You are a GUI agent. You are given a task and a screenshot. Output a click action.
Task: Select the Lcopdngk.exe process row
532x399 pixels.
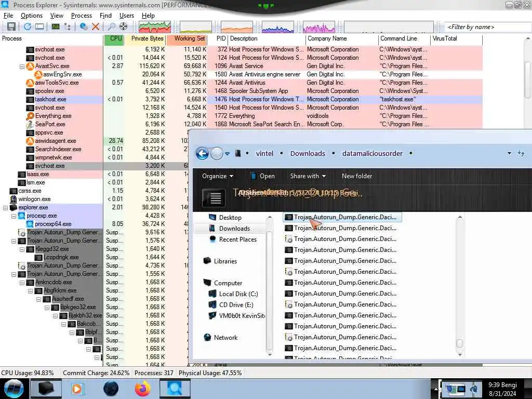(94, 257)
